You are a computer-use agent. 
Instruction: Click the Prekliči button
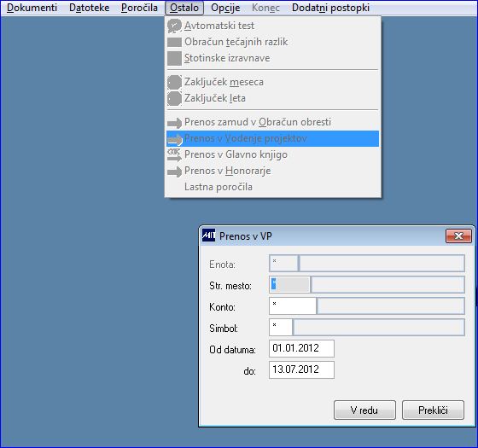coord(433,410)
